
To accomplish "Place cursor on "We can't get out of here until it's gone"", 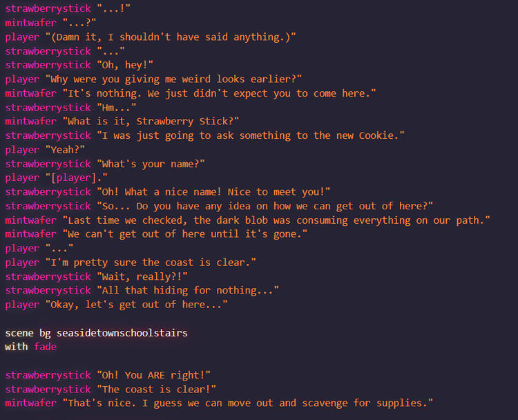I will click(x=184, y=234).
